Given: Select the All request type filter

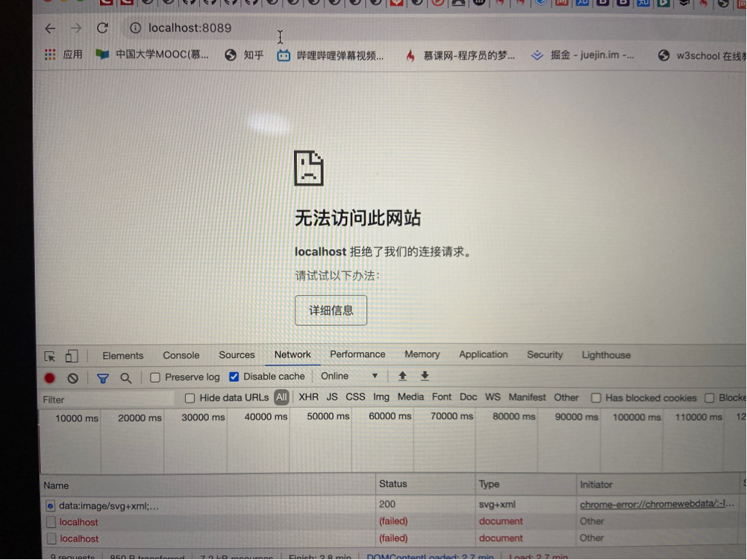Looking at the screenshot, I should 281,397.
